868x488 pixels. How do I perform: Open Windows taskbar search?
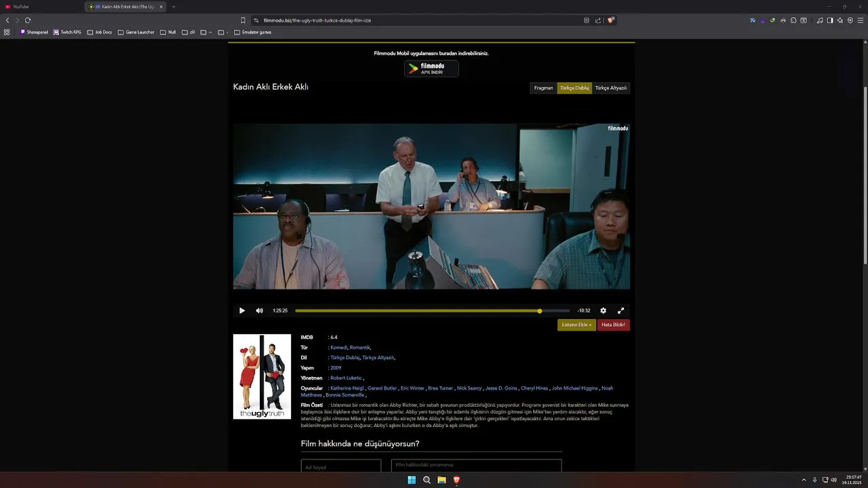point(427,480)
